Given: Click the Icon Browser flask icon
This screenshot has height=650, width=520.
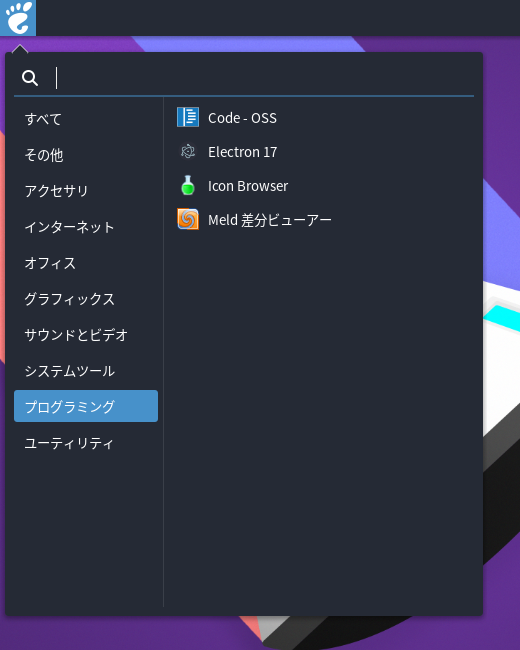Looking at the screenshot, I should pyautogui.click(x=188, y=185).
